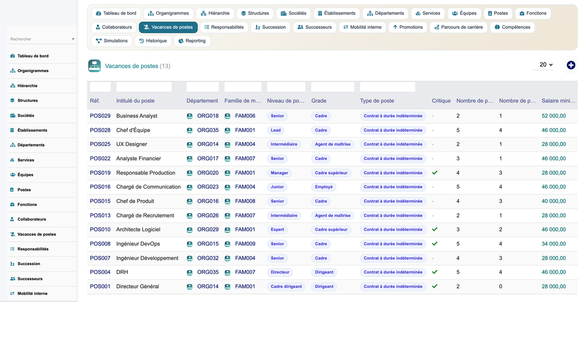Click family icon beside FAM009
The width and height of the screenshot is (588, 364).
click(x=227, y=244)
